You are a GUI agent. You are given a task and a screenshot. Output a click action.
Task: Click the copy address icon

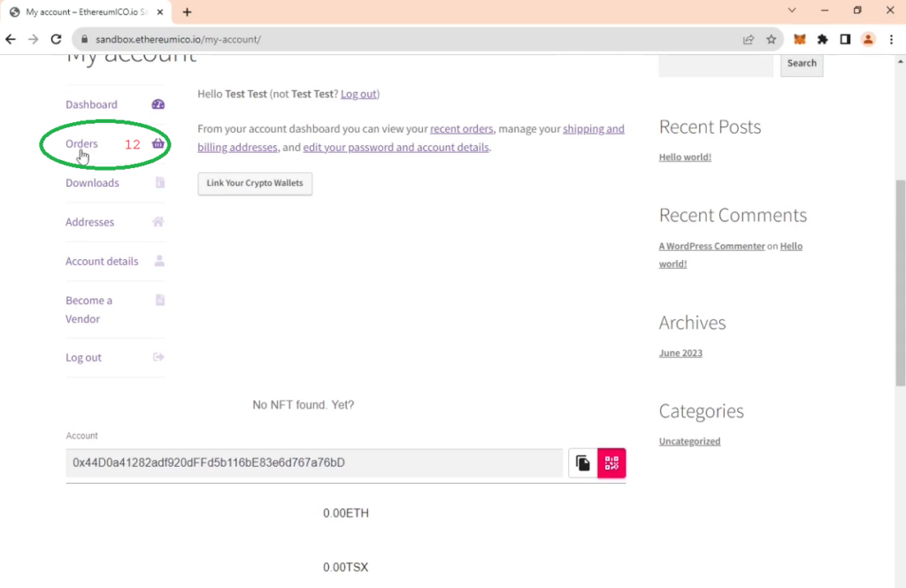[x=582, y=462]
